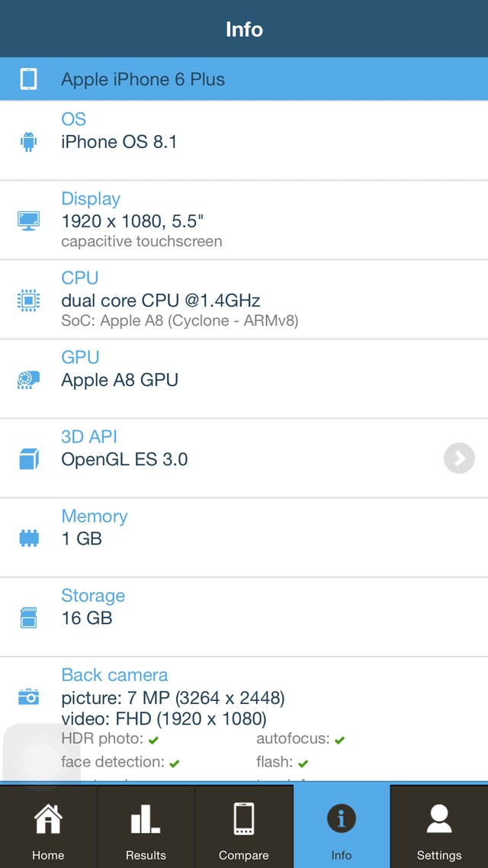Go to the Compare tab
488x868 pixels.
pos(244,827)
